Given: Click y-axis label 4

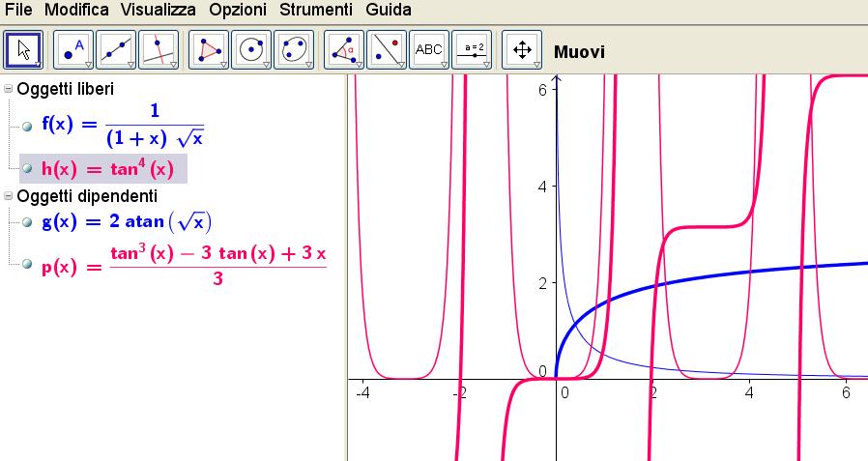Looking at the screenshot, I should (x=542, y=187).
